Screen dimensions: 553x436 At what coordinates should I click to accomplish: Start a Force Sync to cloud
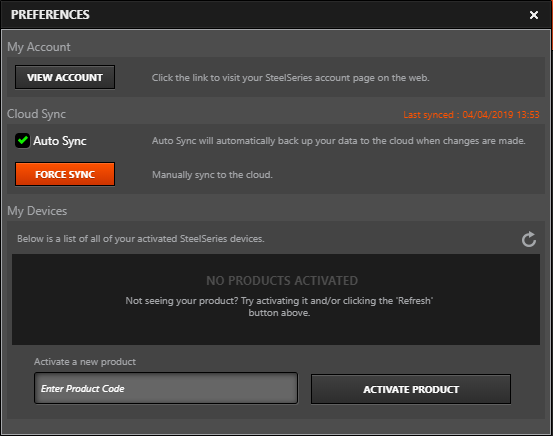(x=65, y=174)
